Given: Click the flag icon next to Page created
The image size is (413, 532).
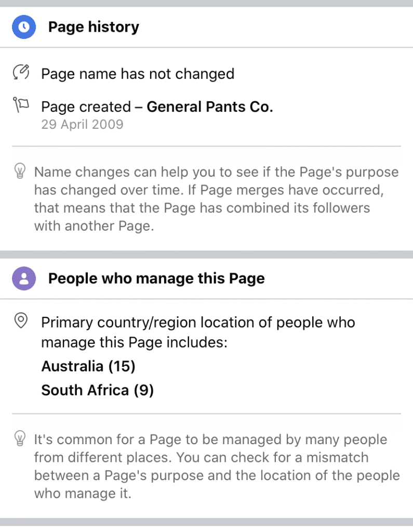Looking at the screenshot, I should (x=21, y=104).
